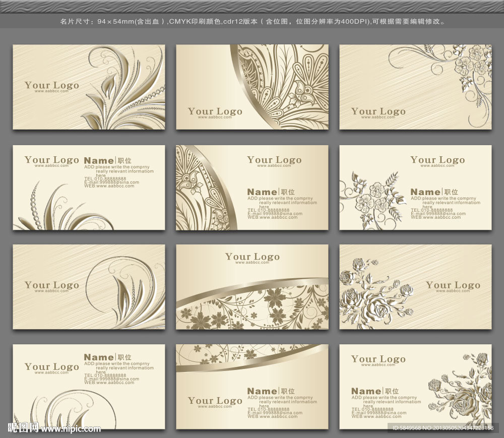Click the header text about 94×54mm card size
Screen dimensions: 504x438
tap(253, 22)
